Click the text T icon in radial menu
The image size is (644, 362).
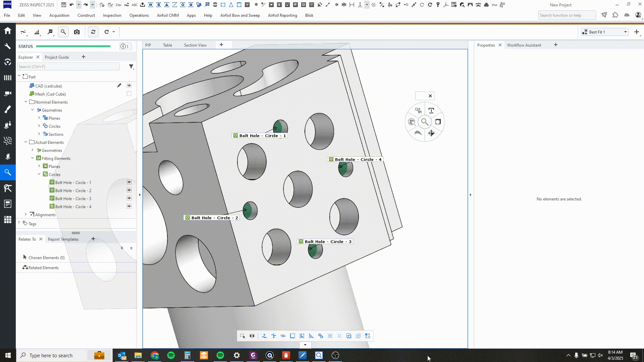(431, 111)
